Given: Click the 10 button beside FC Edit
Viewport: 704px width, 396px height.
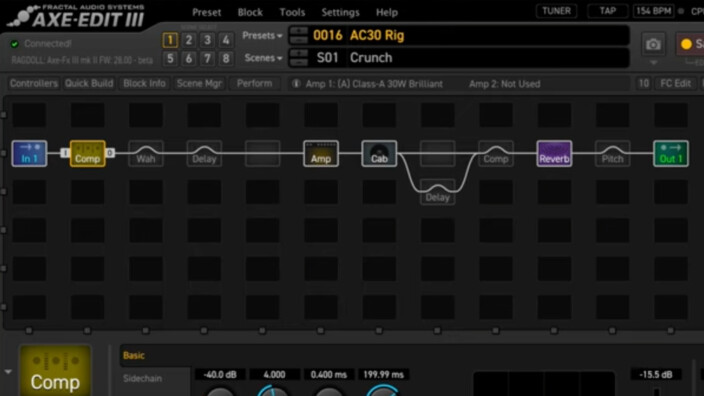Looking at the screenshot, I should 644,84.
